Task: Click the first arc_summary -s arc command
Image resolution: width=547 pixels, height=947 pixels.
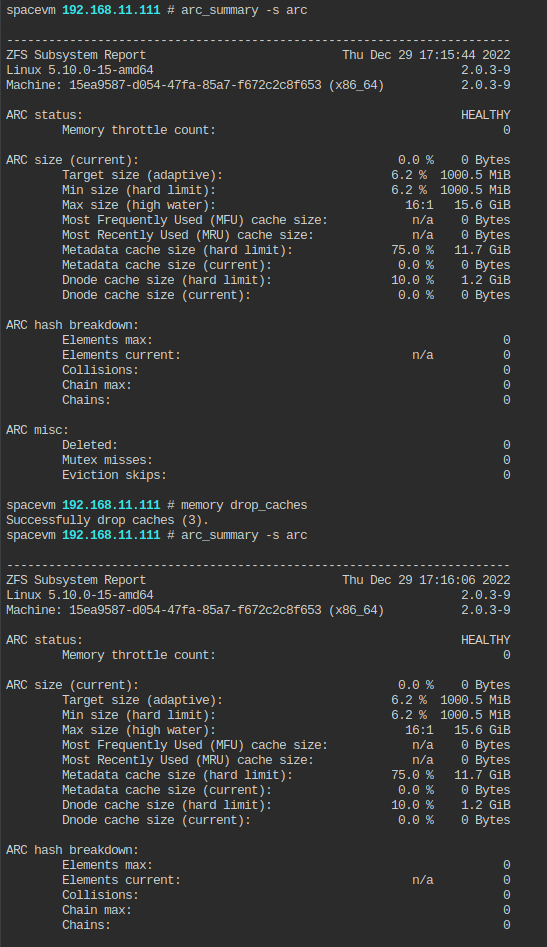Action: [x=244, y=10]
